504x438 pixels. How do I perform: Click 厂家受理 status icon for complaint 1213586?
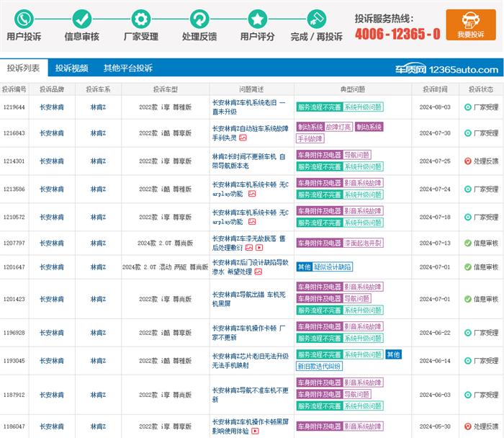coord(468,189)
